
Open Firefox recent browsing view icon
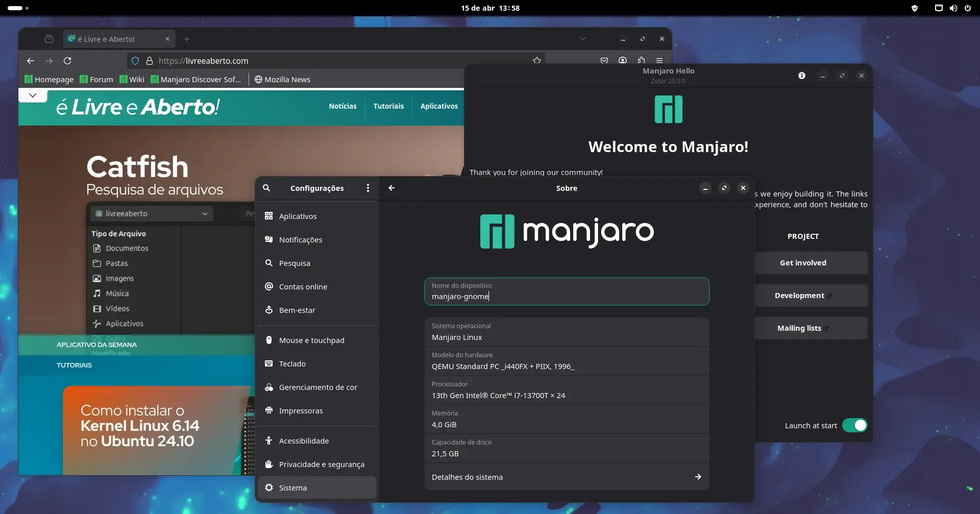49,39
